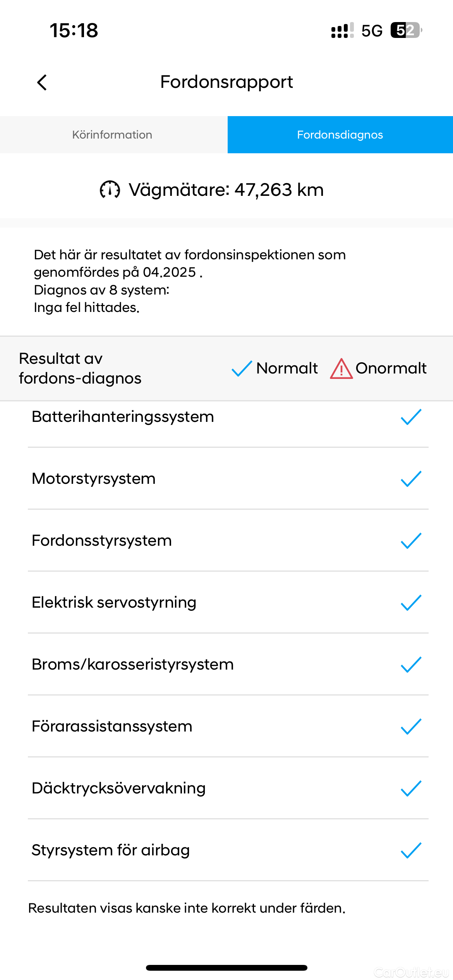Viewport: 453px width, 980px height.
Task: Tap the Resultat av fordons-diagnos header
Action: 80,368
